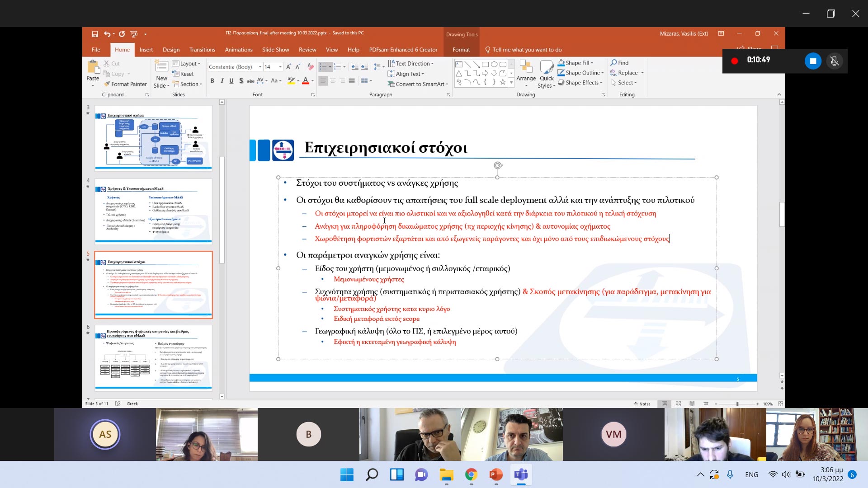Increase list indent level
Image resolution: width=868 pixels, height=488 pixels.
tap(364, 67)
